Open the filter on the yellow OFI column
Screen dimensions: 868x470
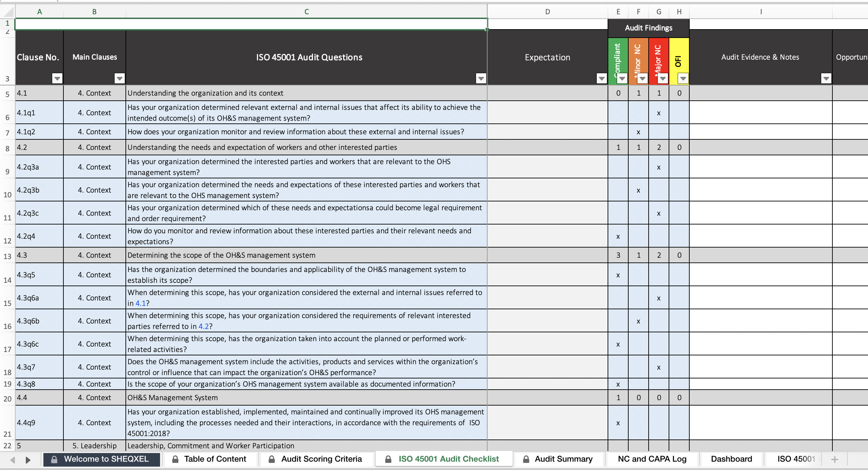(x=683, y=78)
